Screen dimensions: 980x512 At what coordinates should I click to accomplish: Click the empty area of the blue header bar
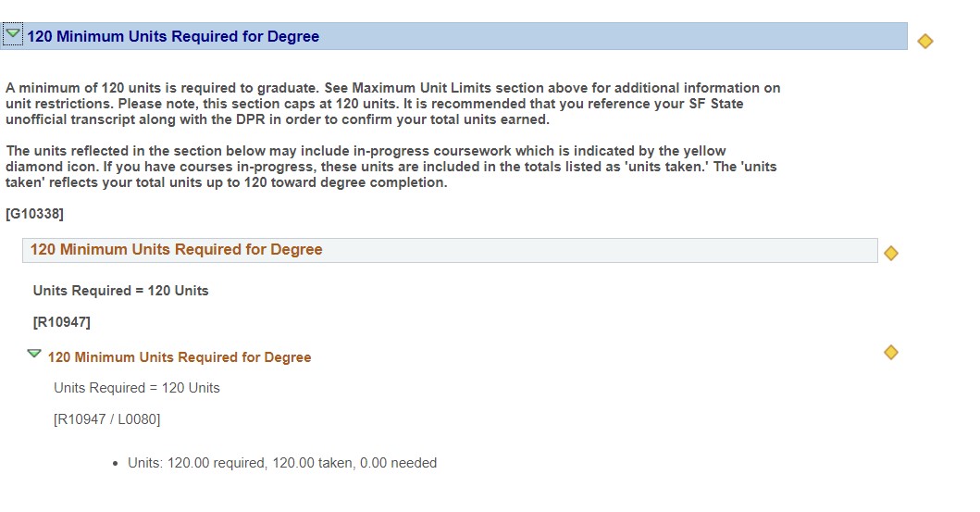click(613, 36)
